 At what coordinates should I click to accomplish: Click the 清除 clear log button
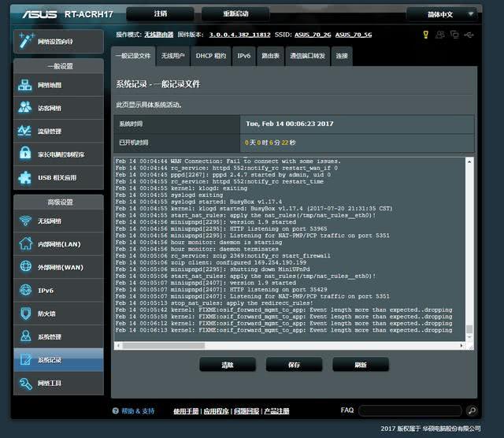tap(228, 365)
